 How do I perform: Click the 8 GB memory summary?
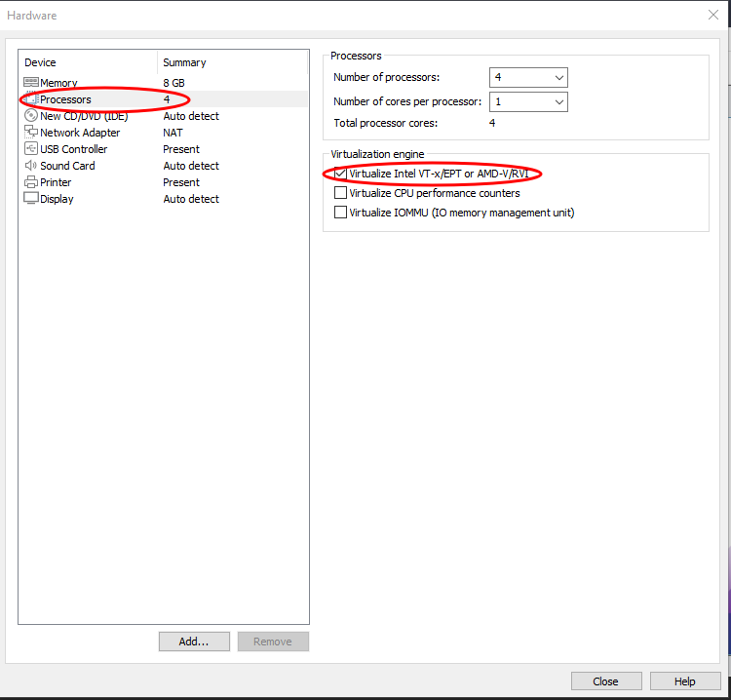point(173,83)
